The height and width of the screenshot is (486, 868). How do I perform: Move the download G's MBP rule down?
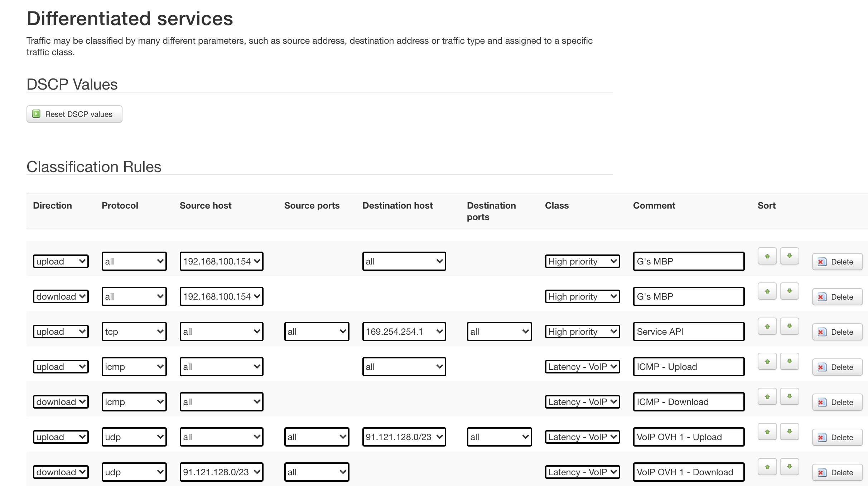[x=789, y=291]
